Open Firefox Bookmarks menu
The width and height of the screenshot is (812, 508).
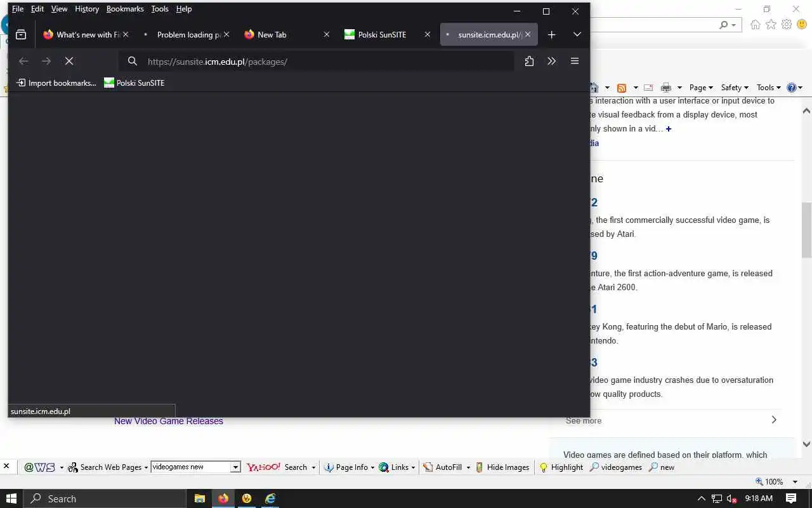pos(125,9)
